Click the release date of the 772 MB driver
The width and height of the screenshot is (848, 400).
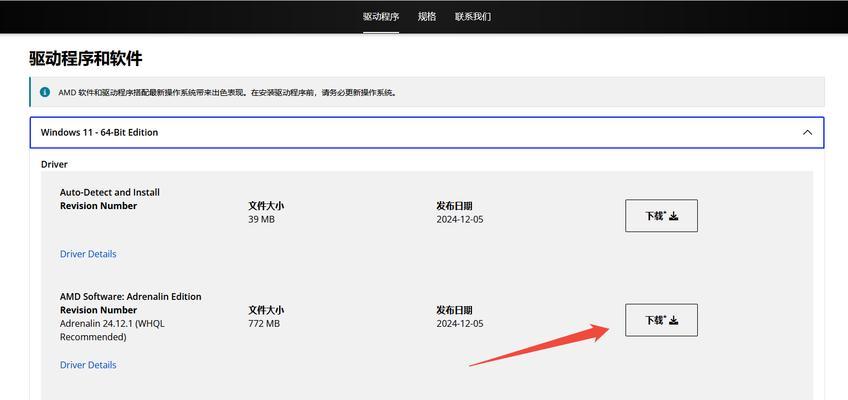coord(460,324)
